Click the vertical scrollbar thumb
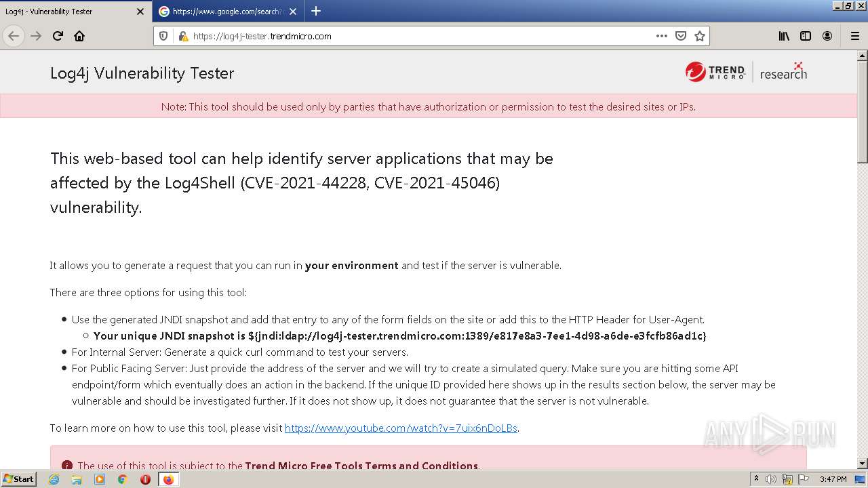This screenshot has height=488, width=868. point(863,113)
